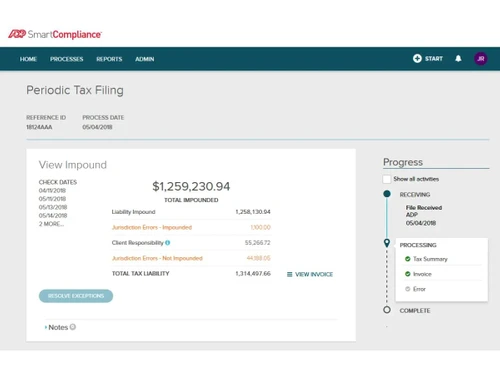The height and width of the screenshot is (375, 500).
Task: Click the circle icon next to Notes
Action: coord(73,327)
